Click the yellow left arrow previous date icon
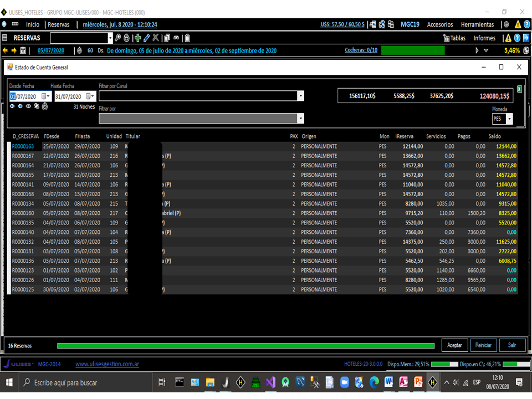Image resolution: width=532 pixels, height=399 pixels. (x=6, y=50)
